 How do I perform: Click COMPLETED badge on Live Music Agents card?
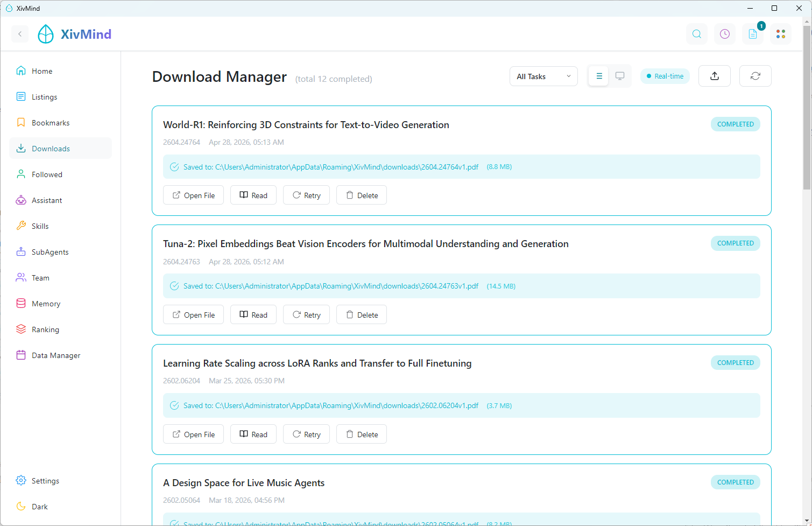[736, 482]
